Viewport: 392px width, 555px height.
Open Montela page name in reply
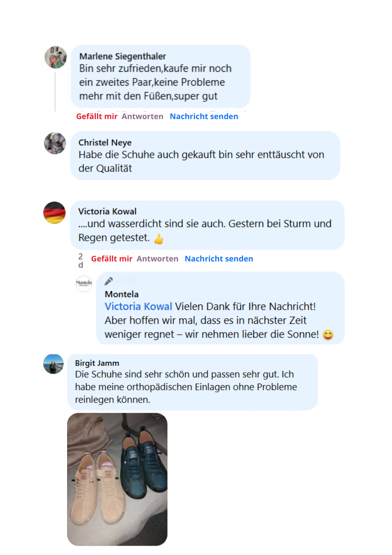click(121, 294)
